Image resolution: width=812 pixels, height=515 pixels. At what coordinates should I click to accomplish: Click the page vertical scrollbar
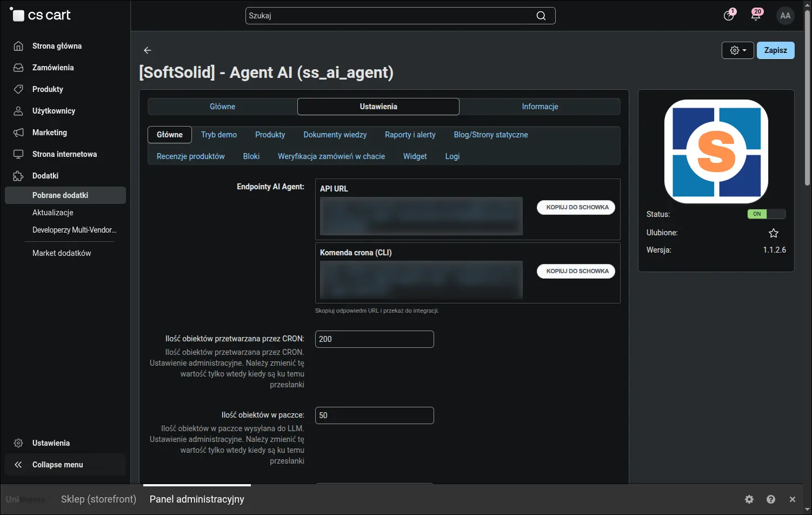tap(807, 97)
